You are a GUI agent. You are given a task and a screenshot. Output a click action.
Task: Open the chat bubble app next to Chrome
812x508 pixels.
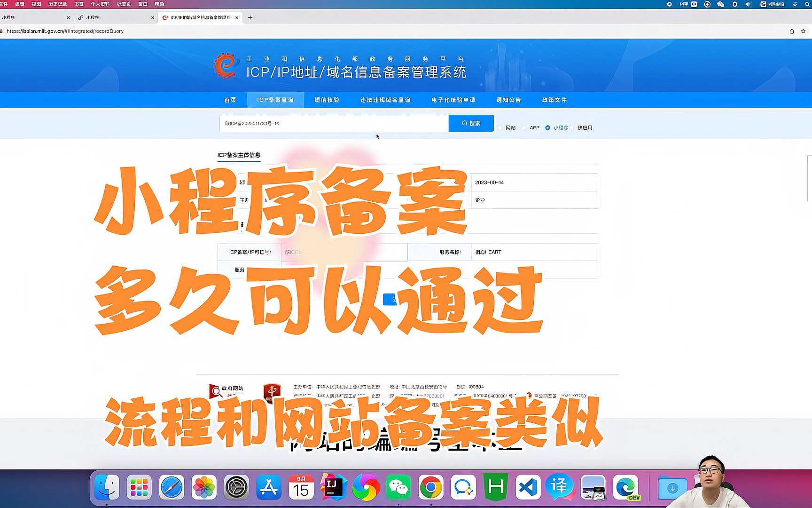click(463, 487)
